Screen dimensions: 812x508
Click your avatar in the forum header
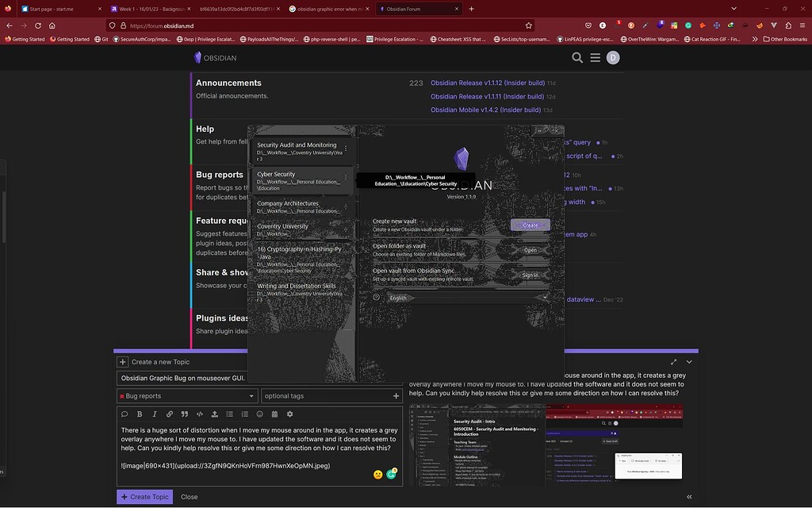(613, 57)
